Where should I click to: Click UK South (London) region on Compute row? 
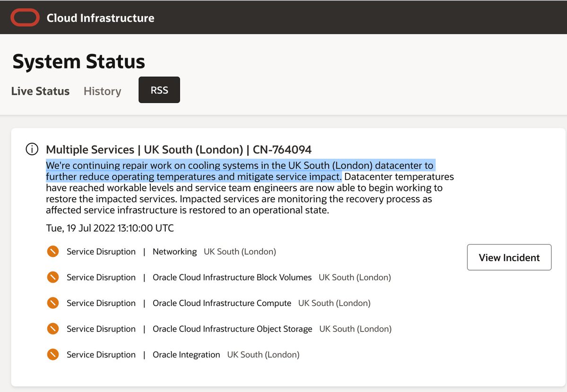point(335,303)
